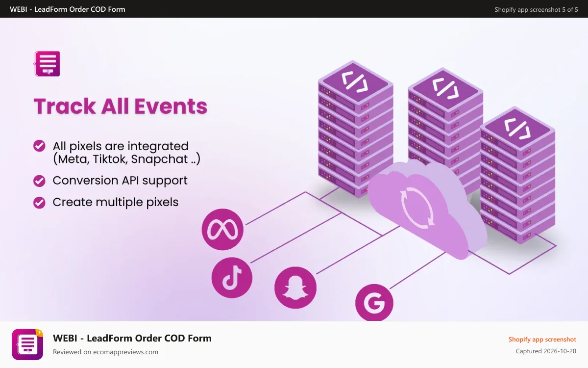The image size is (588, 368).
Task: Click the Captured 2026-10-20 text
Action: pos(546,351)
